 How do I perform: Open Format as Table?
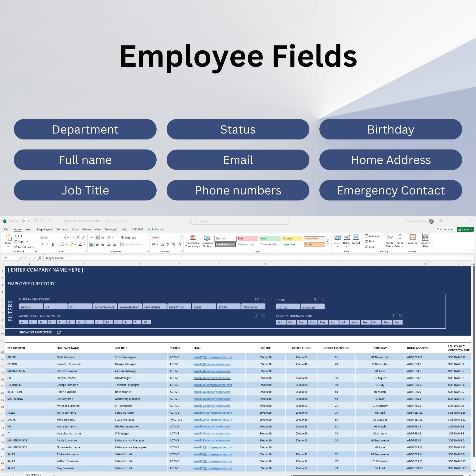(x=207, y=241)
